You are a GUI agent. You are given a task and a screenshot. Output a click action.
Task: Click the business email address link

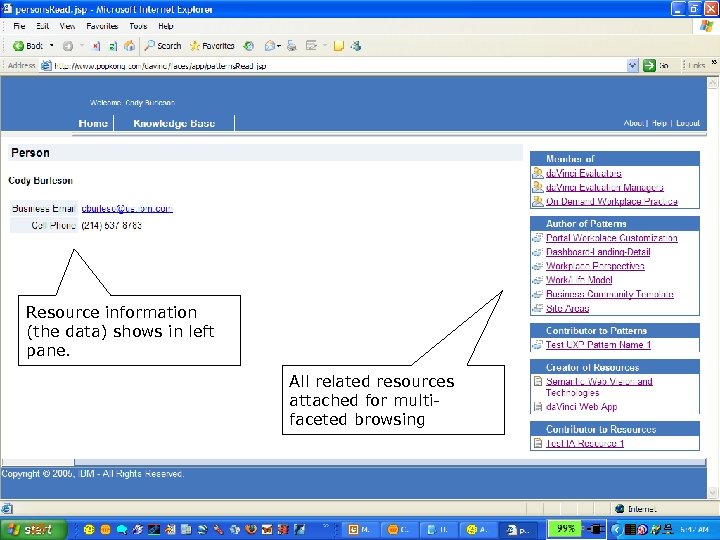tap(127, 208)
